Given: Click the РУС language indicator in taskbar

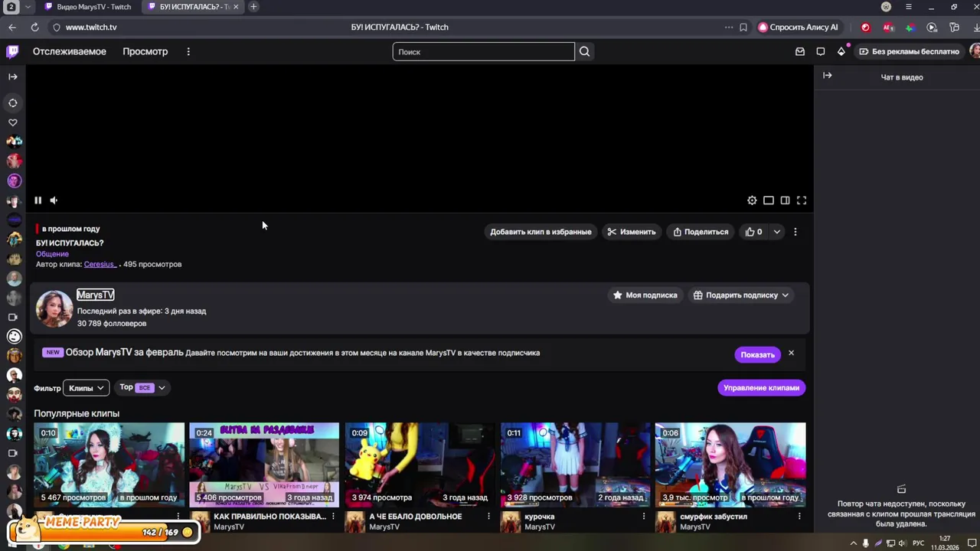Looking at the screenshot, I should coord(918,543).
